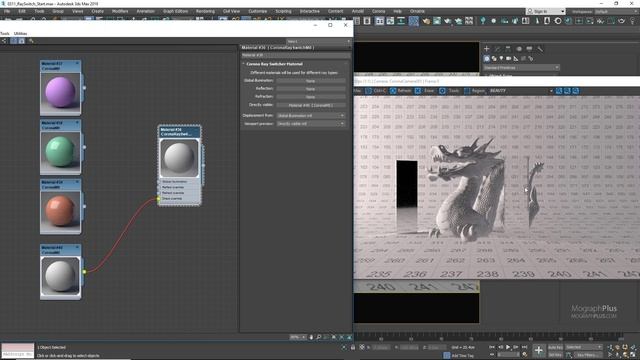Click the Reflection None slot button
Screen dimensions: 640x360
pyautogui.click(x=311, y=89)
